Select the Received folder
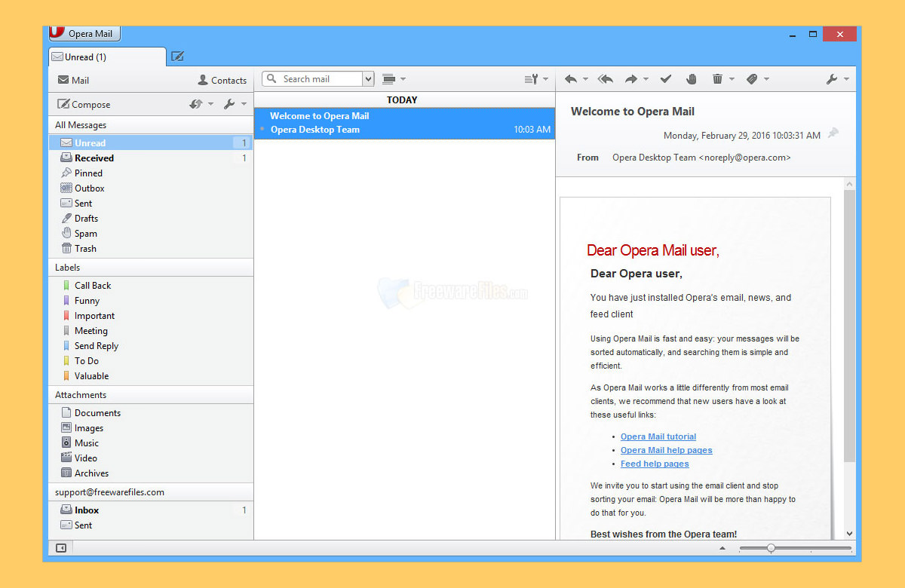The image size is (905, 588). 151,158
